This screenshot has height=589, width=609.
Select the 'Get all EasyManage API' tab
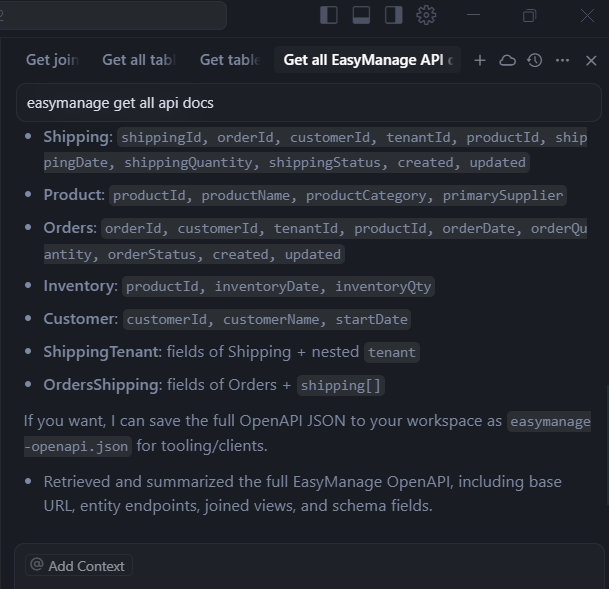click(x=367, y=60)
